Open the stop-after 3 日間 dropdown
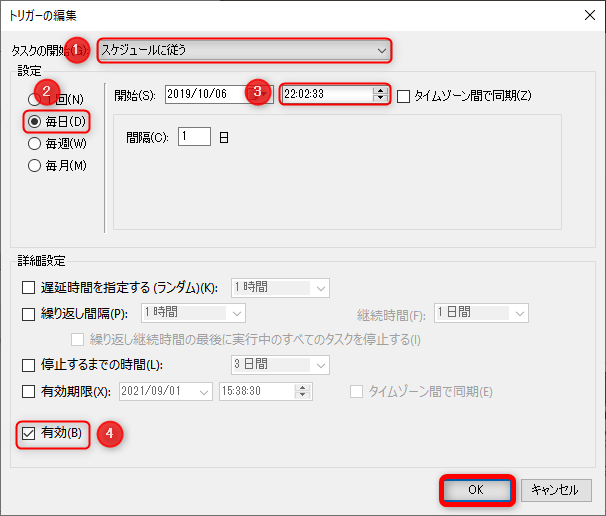 point(280,365)
